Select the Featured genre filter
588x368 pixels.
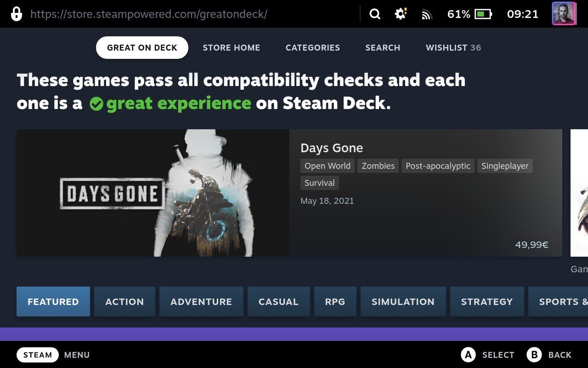(53, 302)
